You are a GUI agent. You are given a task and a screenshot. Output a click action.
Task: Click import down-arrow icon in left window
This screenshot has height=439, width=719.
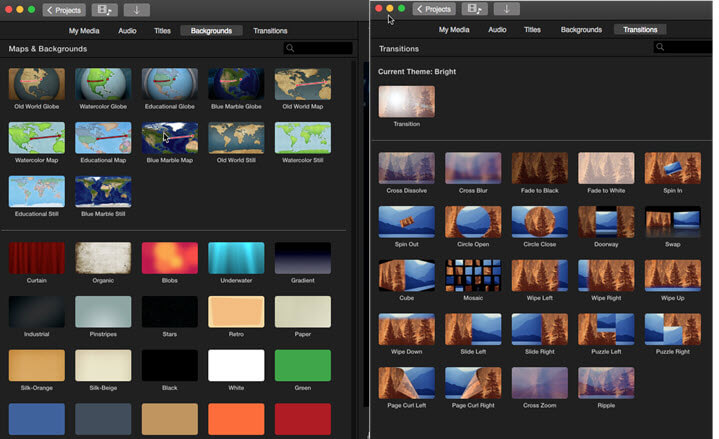[137, 9]
